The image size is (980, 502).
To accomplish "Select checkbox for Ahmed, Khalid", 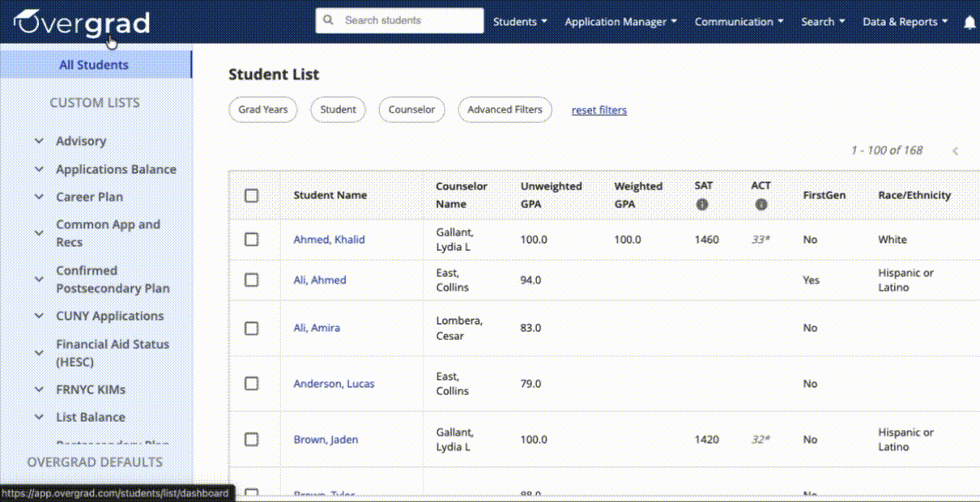I will coord(252,240).
